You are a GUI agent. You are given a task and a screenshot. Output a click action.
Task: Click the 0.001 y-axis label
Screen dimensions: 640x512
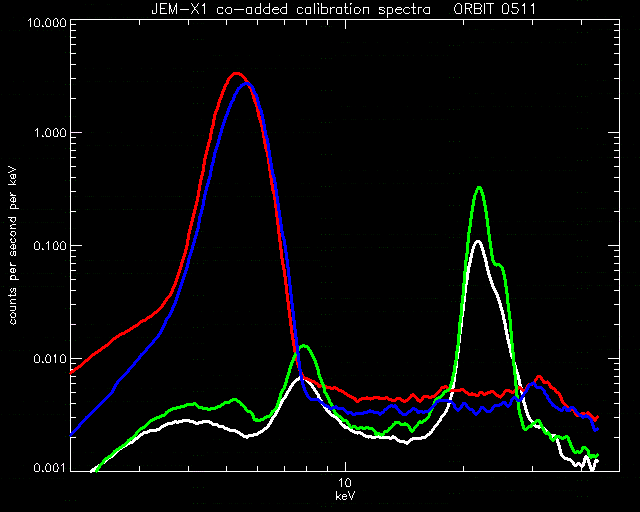(49, 467)
